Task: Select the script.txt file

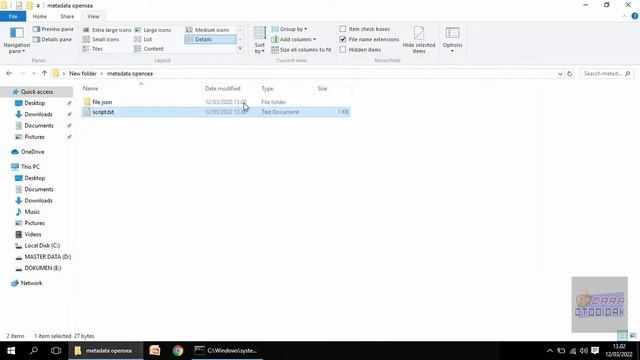Action: coord(216,112)
